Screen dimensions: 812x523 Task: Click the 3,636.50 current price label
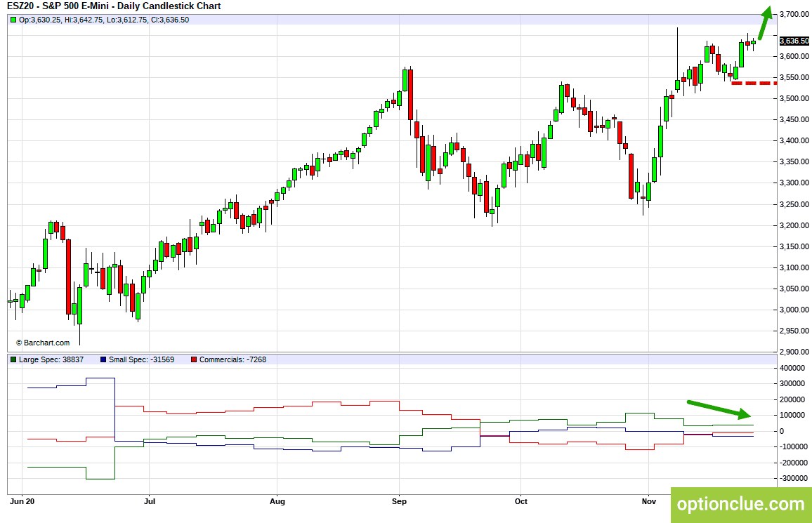pos(794,41)
